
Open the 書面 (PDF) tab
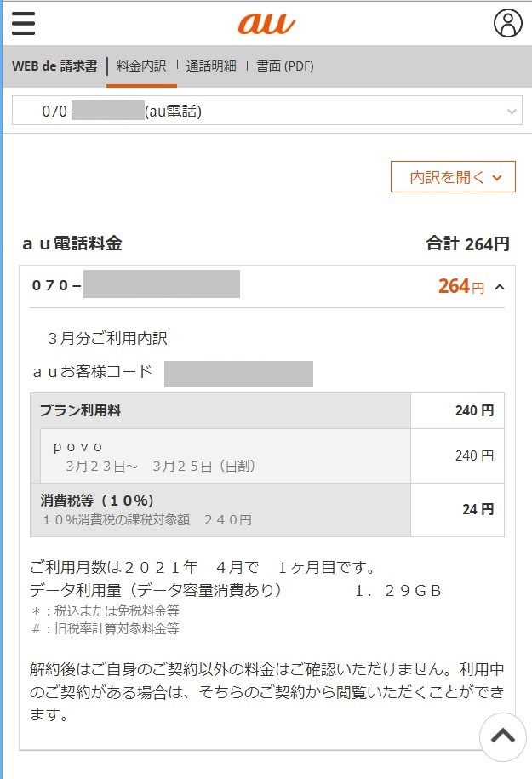(x=285, y=66)
